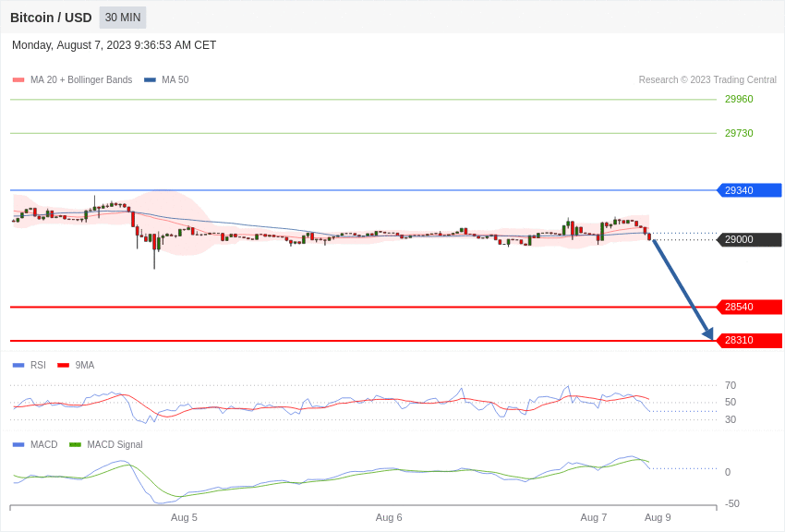Click the RSI 70 axis value
This screenshot has width=785, height=532.
[x=731, y=385]
